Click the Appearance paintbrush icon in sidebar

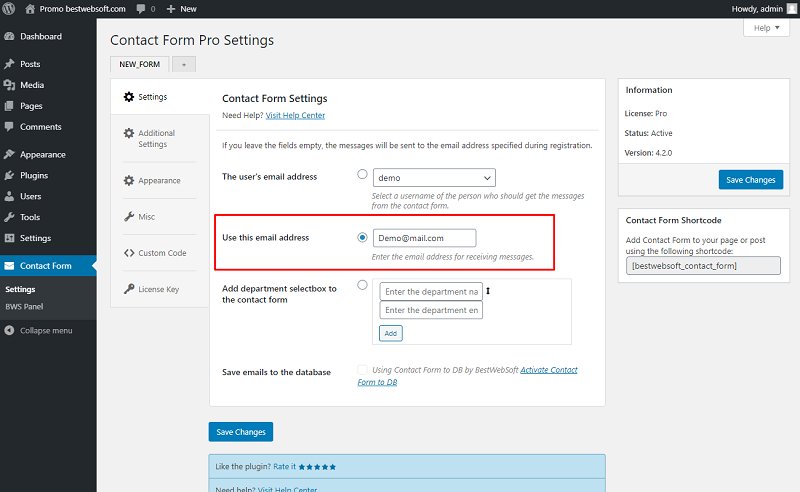click(x=9, y=154)
